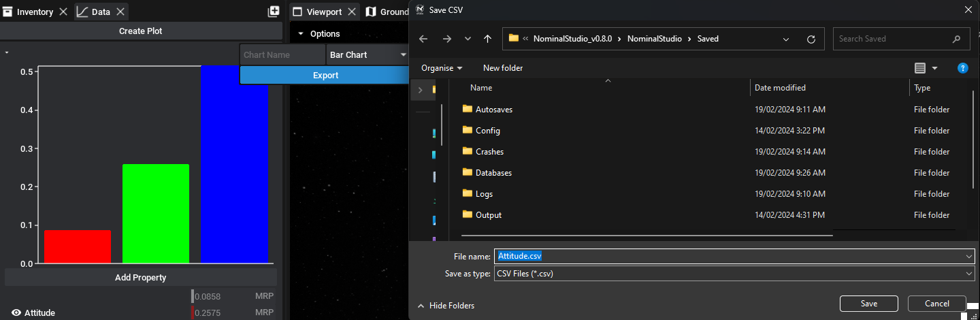
Task: Click the Autosaves date 19/02/2024 9:11 AM
Action: pos(789,110)
